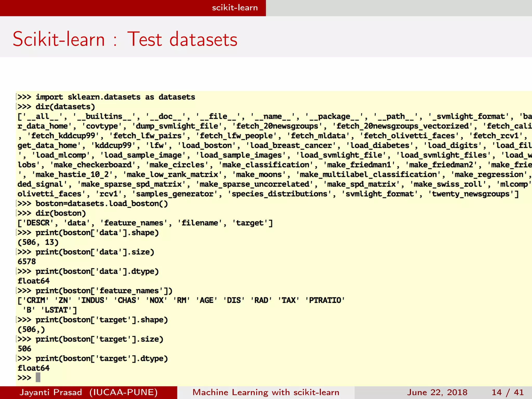
Task: Click 'fetch_20newsgroups_vectorized' in the listing
Action: tap(403, 126)
